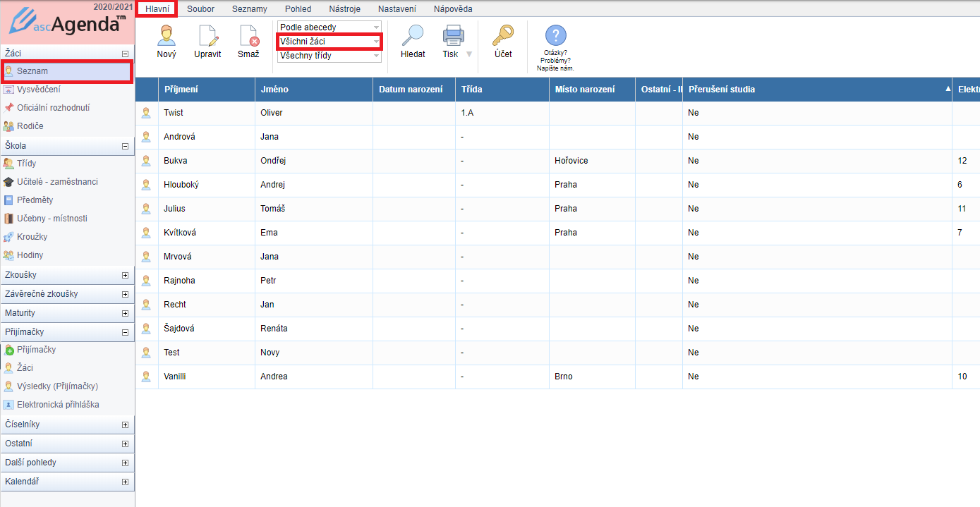
Task: Click the student icon in Šajdová row
Action: (x=146, y=329)
